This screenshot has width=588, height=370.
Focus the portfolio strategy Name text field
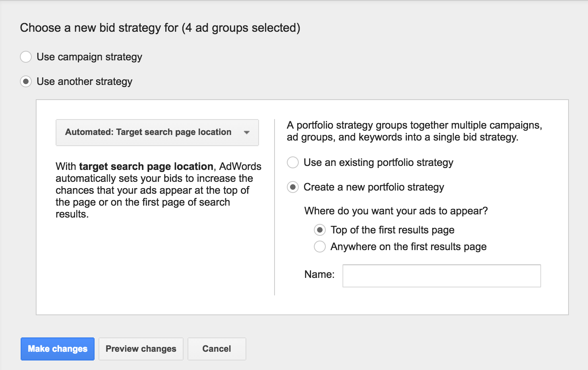pos(441,276)
